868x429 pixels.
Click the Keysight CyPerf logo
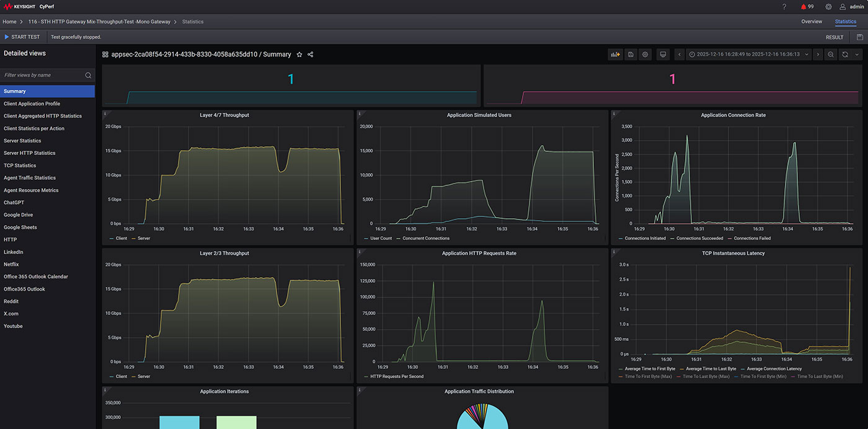(x=29, y=7)
